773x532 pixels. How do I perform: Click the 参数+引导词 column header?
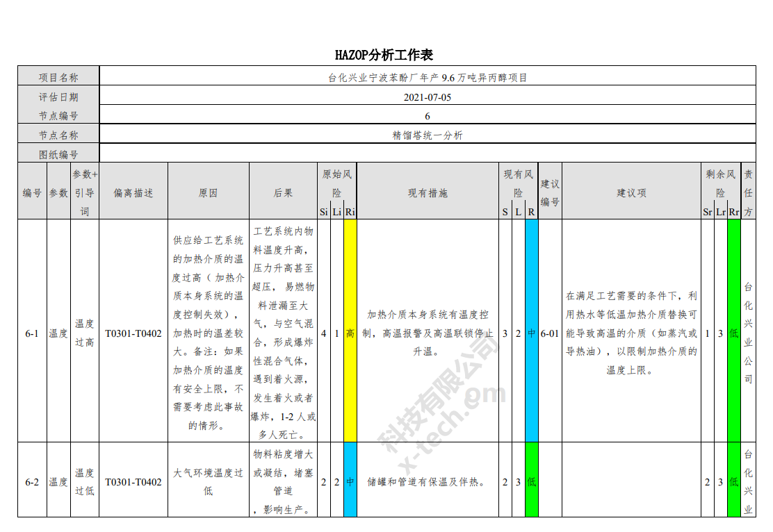point(85,191)
